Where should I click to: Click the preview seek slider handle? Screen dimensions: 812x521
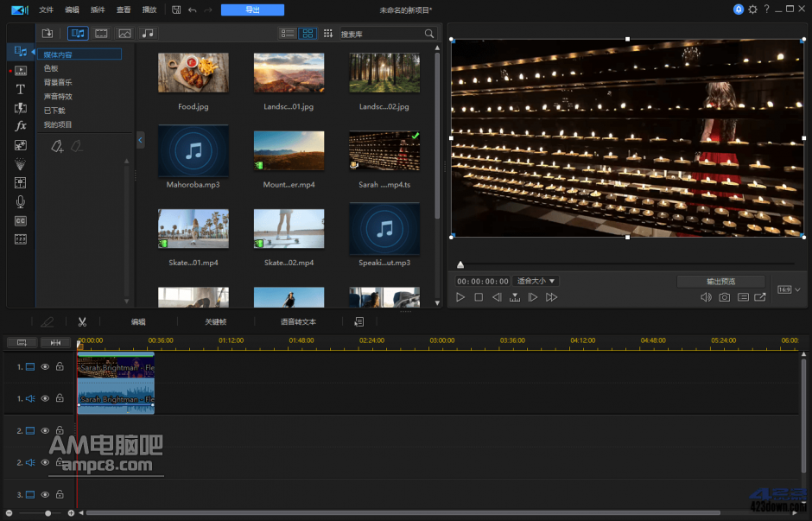pyautogui.click(x=460, y=264)
